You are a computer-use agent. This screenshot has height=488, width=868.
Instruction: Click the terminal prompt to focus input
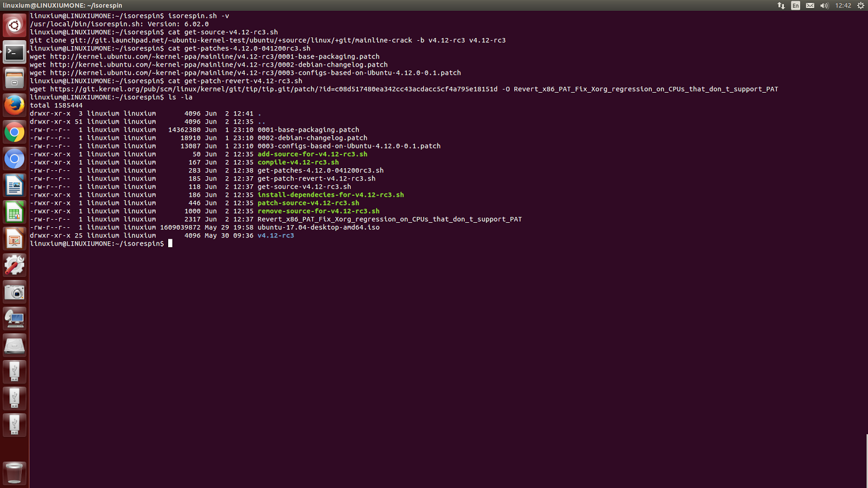pos(171,243)
